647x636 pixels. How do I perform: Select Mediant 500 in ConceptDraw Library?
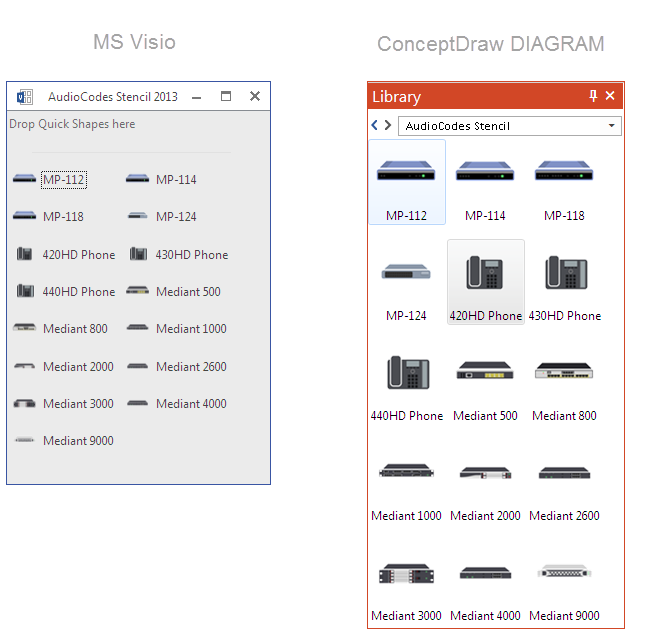485,370
